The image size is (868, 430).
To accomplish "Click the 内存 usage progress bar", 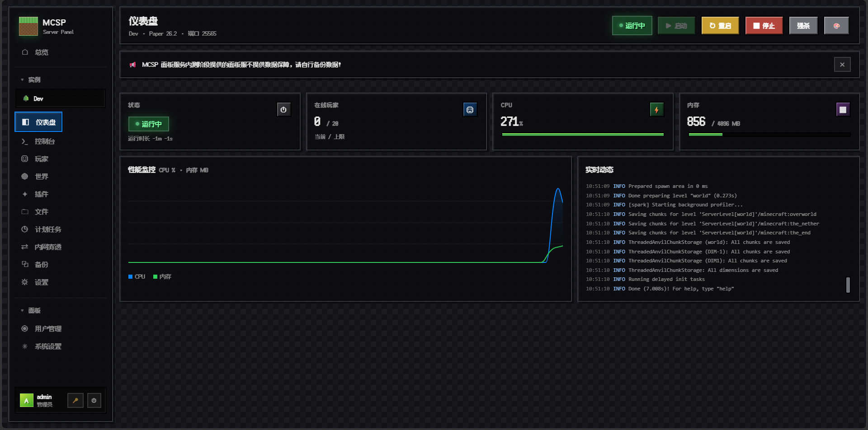I will click(x=769, y=135).
